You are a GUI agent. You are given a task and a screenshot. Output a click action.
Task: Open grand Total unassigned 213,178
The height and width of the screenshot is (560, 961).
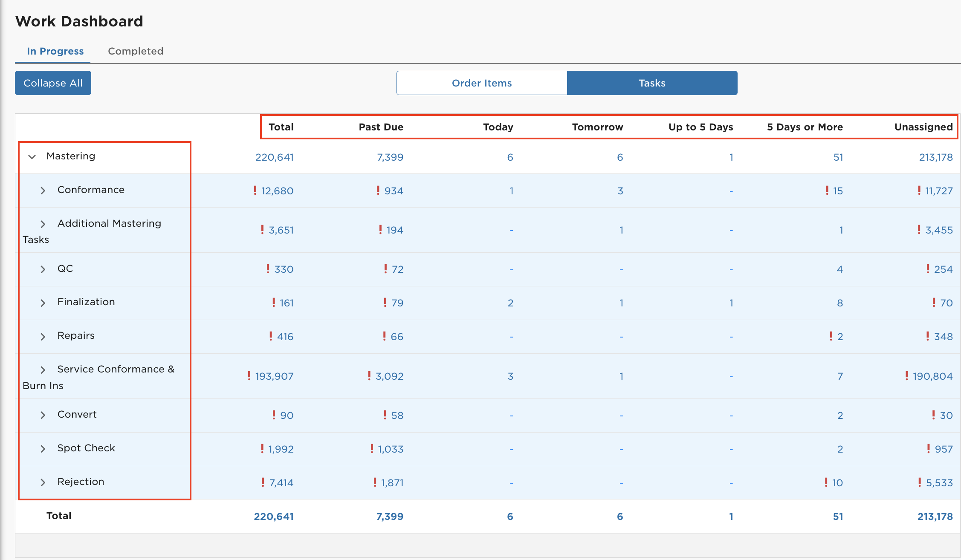pos(935,517)
